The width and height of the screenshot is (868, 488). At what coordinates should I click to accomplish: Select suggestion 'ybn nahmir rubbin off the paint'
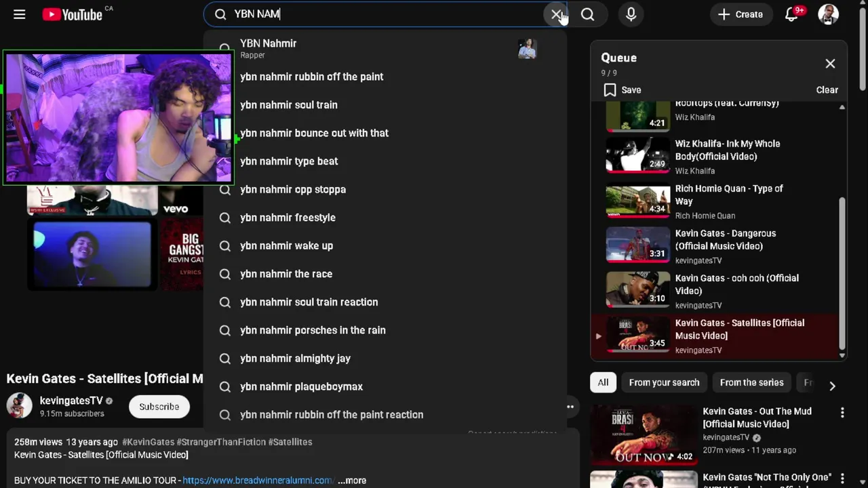384,77
